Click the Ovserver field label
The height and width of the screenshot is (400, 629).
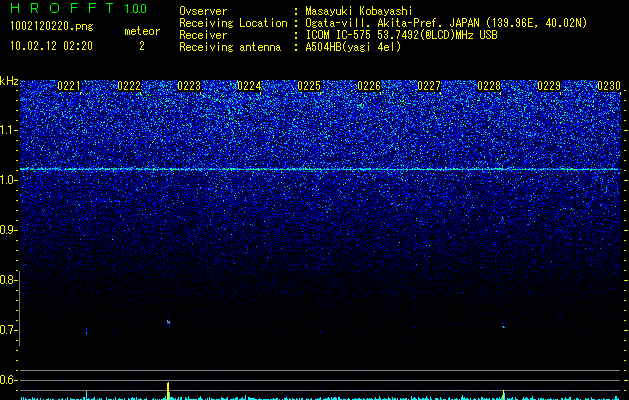(x=203, y=11)
